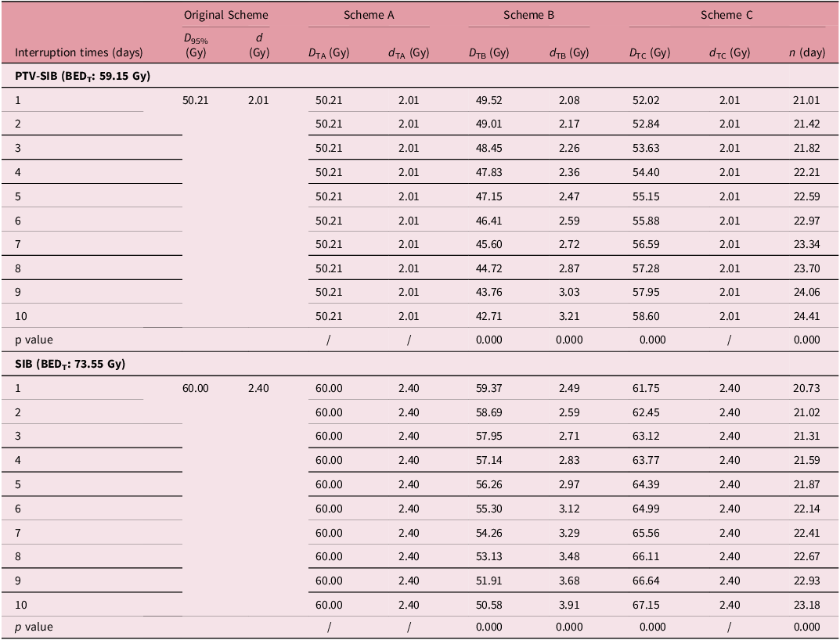
Task: Select the dTB value 3.91
Action: 568,605
